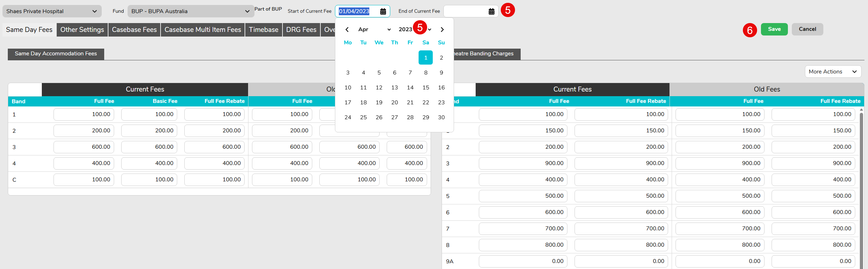The height and width of the screenshot is (269, 868).
Task: Switch to the Other Settings tab
Action: 82,30
